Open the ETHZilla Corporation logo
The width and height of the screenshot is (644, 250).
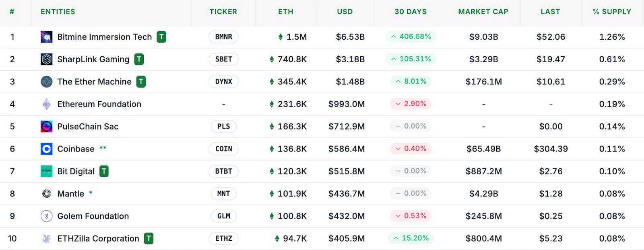point(46,238)
